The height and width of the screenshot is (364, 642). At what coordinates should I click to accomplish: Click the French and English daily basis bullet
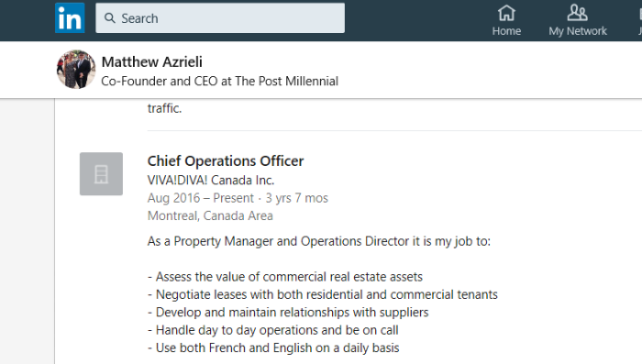tap(273, 348)
